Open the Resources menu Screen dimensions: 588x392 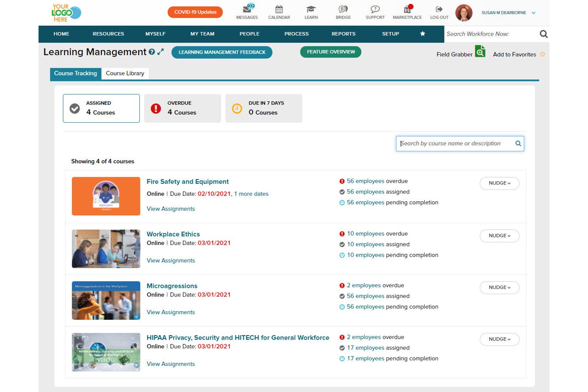108,34
